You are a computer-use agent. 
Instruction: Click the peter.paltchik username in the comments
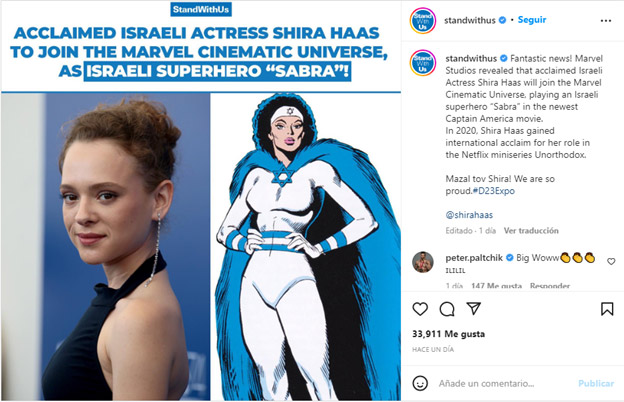[474, 258]
